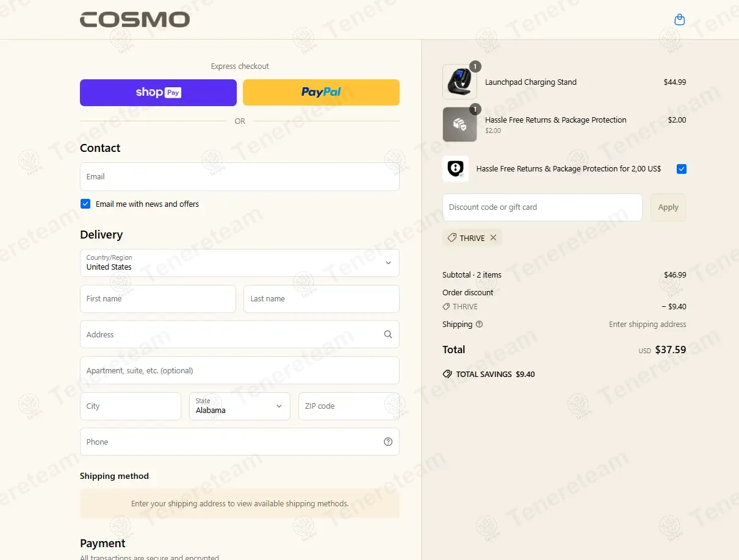Click the address search magnifier icon
Screen dimensions: 739x560
(x=388, y=334)
